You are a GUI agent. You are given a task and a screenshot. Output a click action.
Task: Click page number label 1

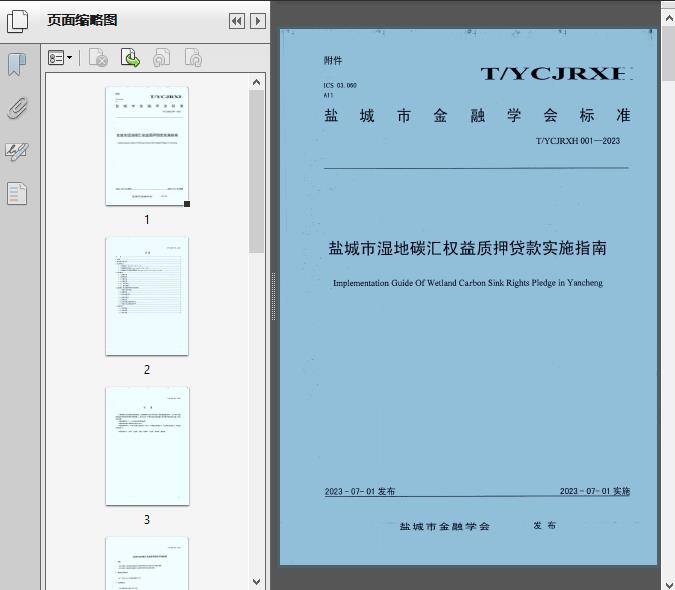(147, 219)
